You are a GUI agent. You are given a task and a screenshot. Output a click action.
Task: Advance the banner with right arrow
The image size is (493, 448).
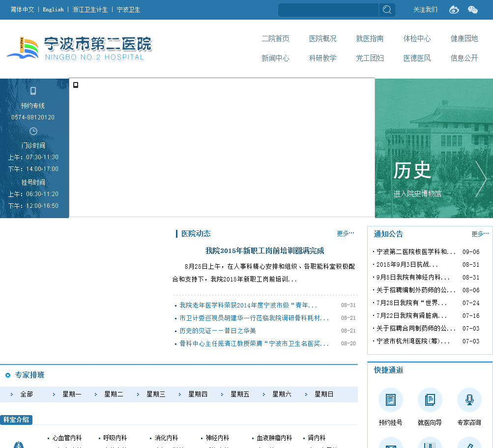[x=481, y=179]
